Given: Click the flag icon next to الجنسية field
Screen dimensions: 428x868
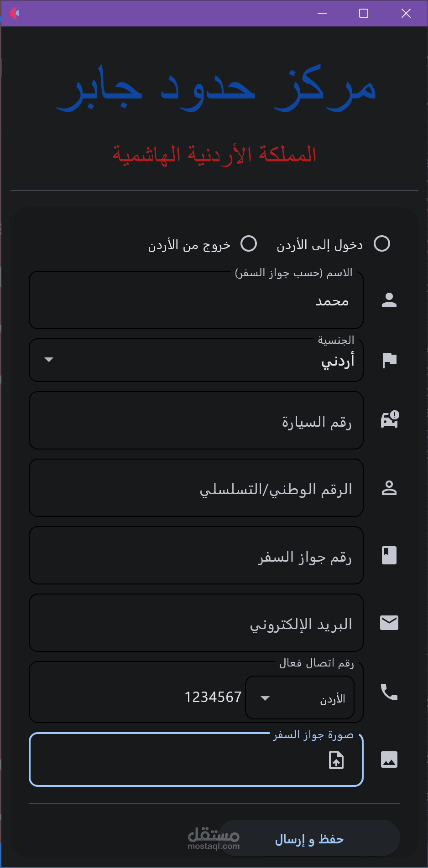Looking at the screenshot, I should (x=389, y=360).
